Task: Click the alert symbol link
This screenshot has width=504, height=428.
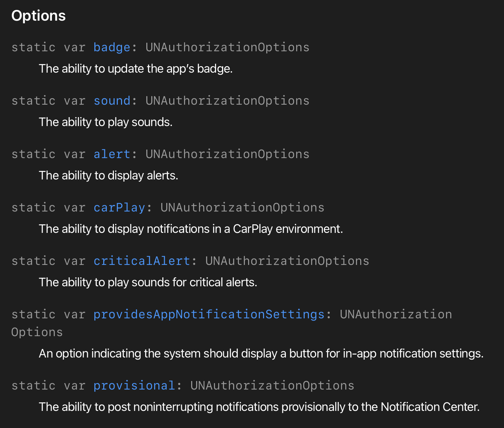Action: click(112, 154)
